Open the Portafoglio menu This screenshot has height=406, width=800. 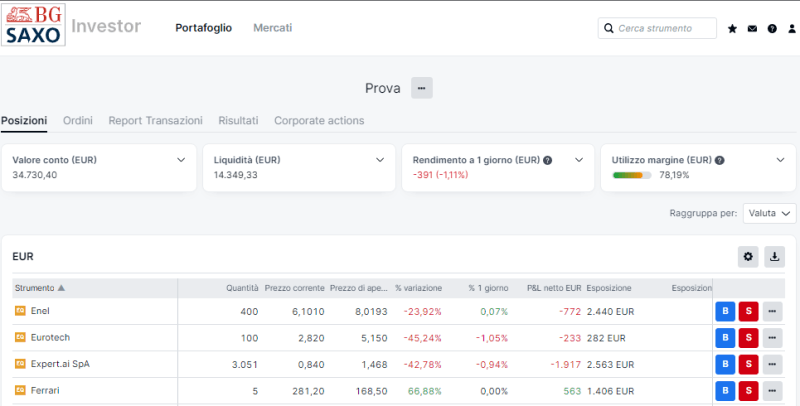[x=204, y=28]
